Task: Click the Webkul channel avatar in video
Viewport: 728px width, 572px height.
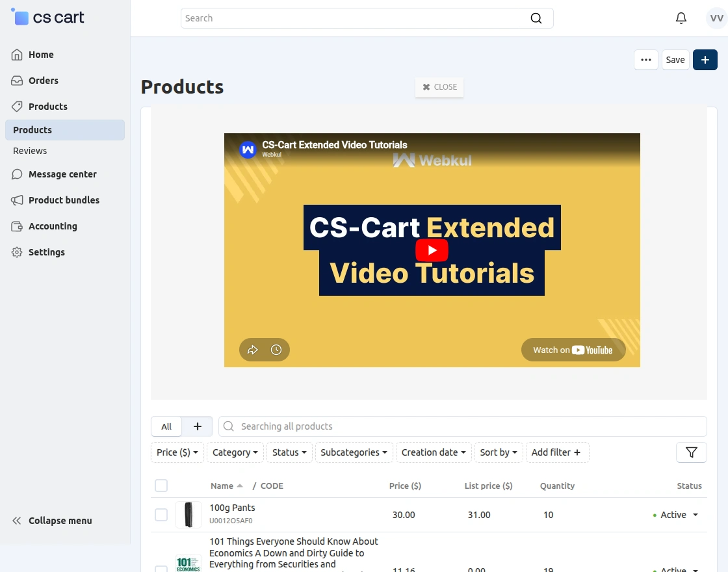Action: click(248, 149)
